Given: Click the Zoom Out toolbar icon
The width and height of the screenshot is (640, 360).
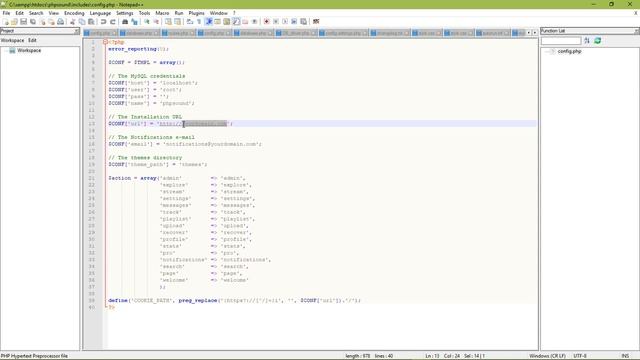Looking at the screenshot, I should point(156,22).
